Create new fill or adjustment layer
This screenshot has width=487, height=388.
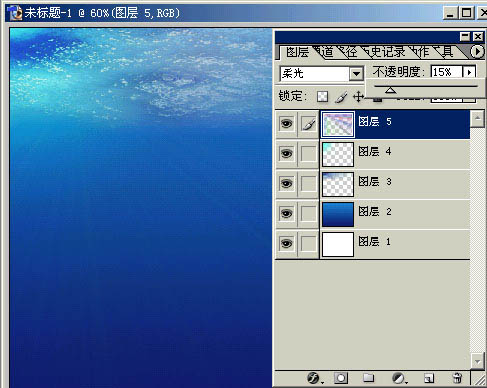(x=399, y=378)
